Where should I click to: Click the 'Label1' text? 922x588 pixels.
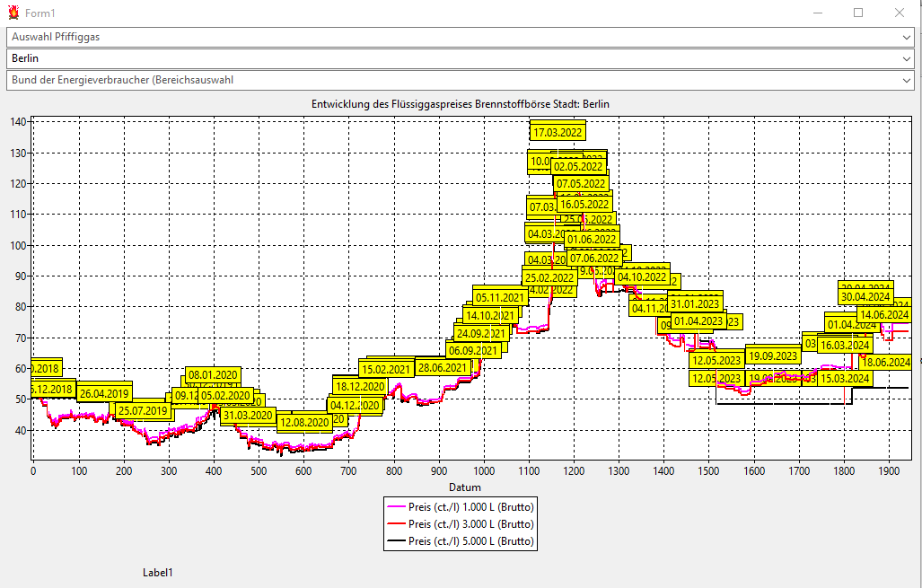[x=158, y=573]
